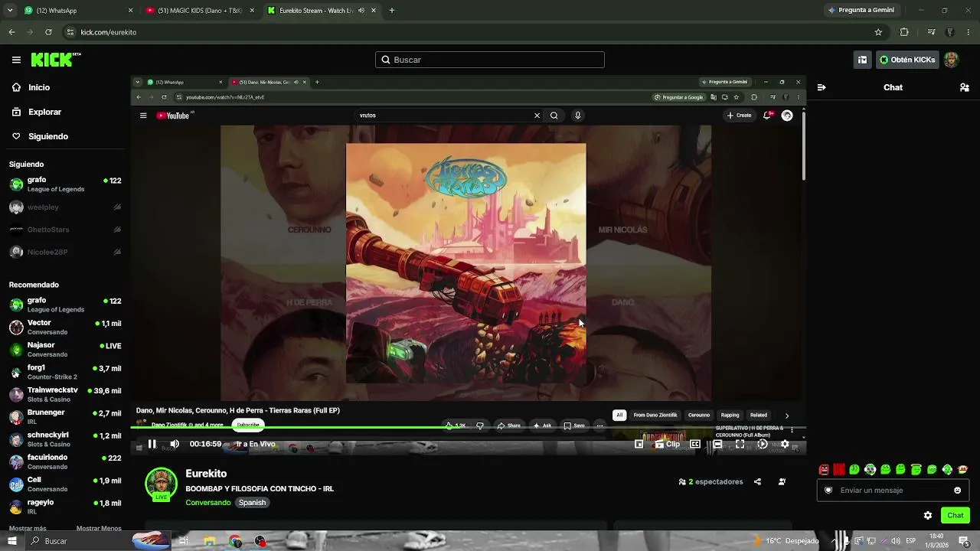Click Pregunta a Gemini button
The width and height of the screenshot is (980, 551).
(x=861, y=11)
